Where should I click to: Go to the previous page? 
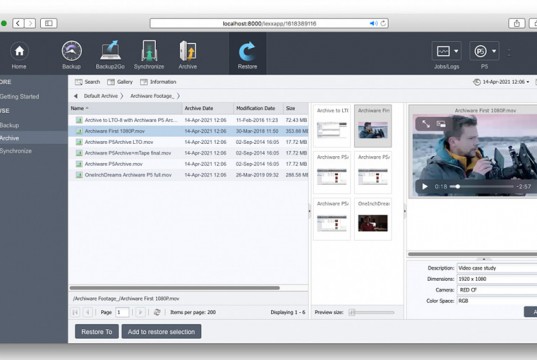point(88,312)
